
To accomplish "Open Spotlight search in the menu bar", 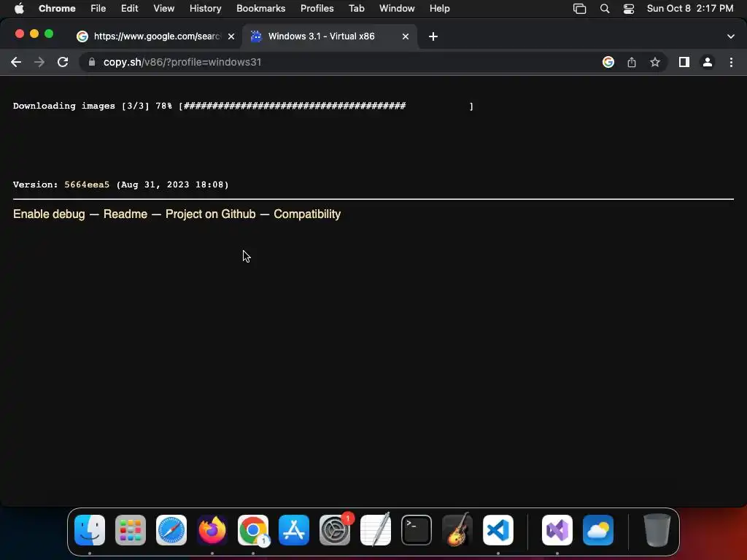I will pos(604,9).
